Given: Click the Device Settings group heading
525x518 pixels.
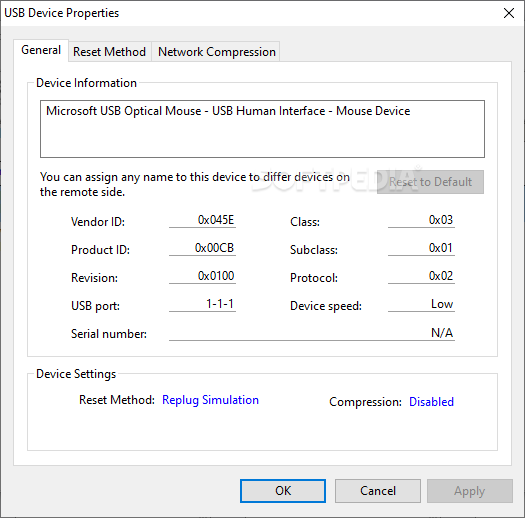Looking at the screenshot, I should click(76, 374).
